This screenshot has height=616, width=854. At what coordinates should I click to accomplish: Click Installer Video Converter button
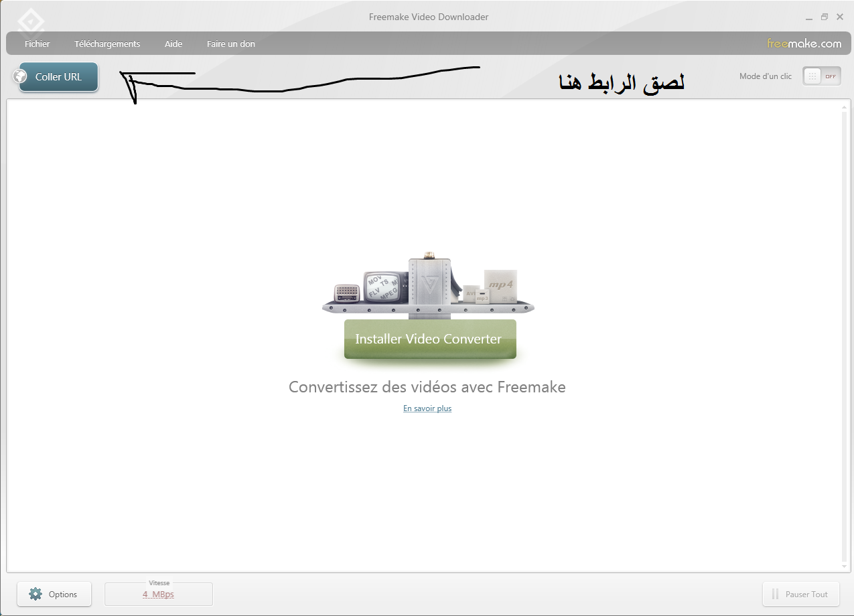[x=430, y=339]
